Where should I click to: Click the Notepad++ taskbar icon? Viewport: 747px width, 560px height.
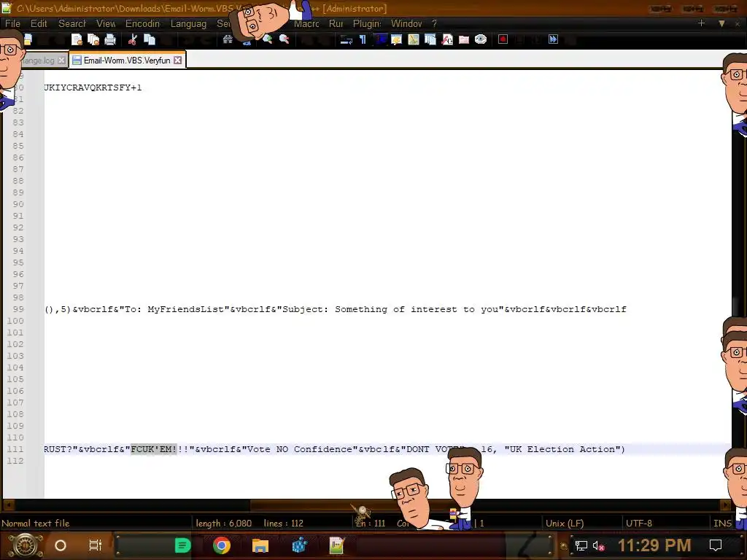point(337,545)
